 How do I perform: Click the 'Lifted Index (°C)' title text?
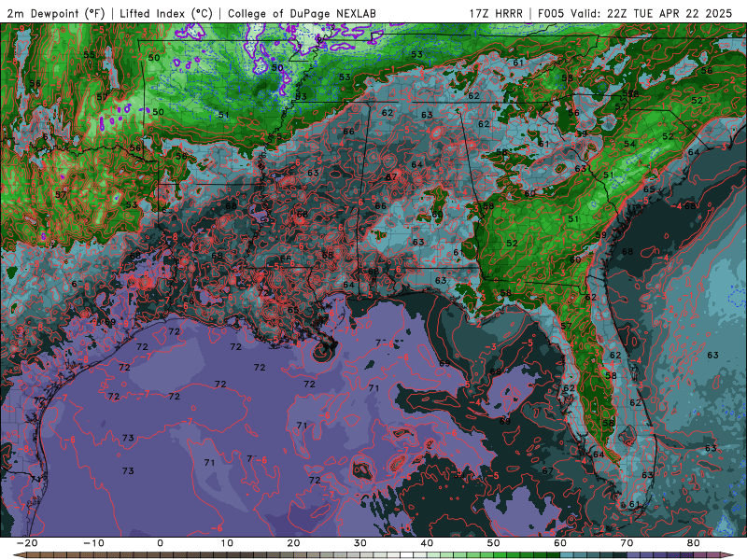(x=166, y=13)
